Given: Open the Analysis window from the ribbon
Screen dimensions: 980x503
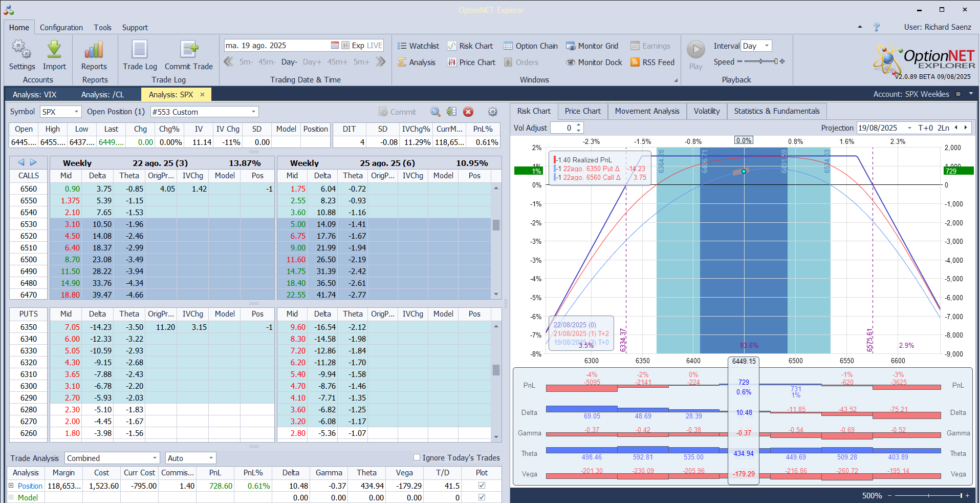Looking at the screenshot, I should 417,62.
